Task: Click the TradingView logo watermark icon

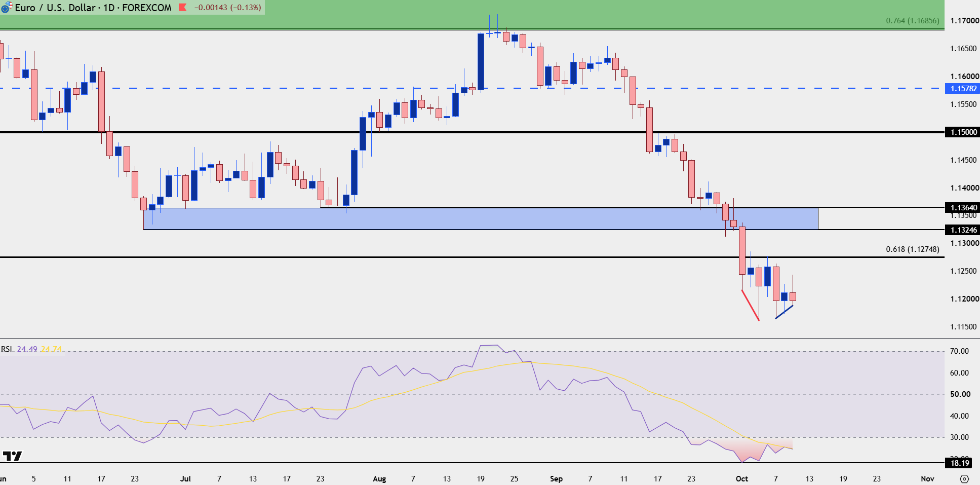Action: (x=12, y=456)
